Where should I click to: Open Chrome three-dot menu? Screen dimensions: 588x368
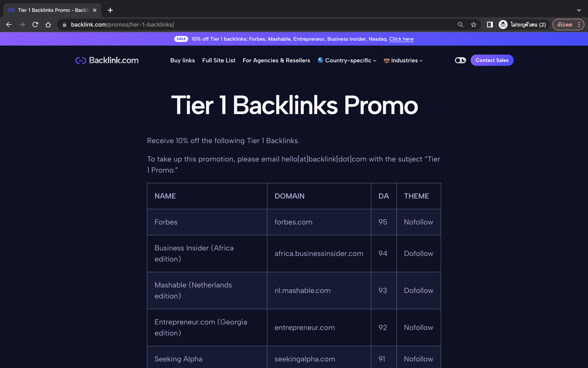[579, 25]
